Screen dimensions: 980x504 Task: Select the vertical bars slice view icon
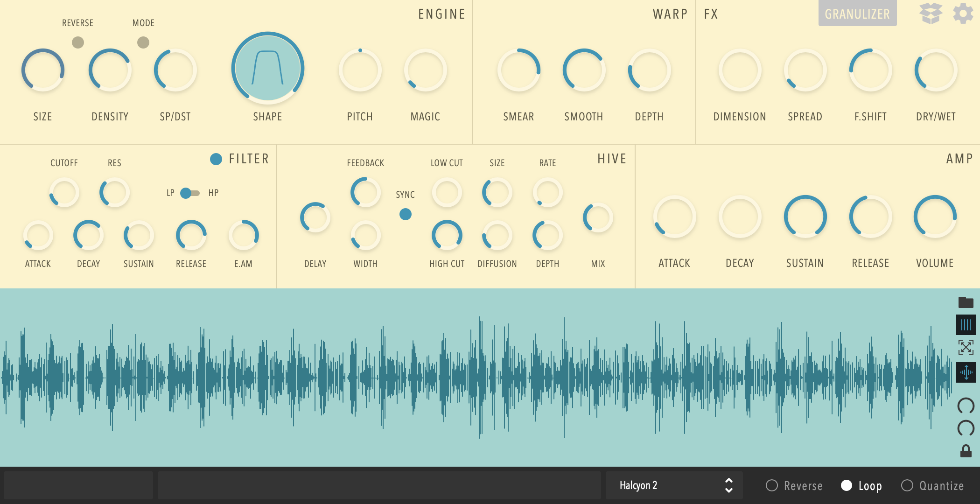(966, 325)
